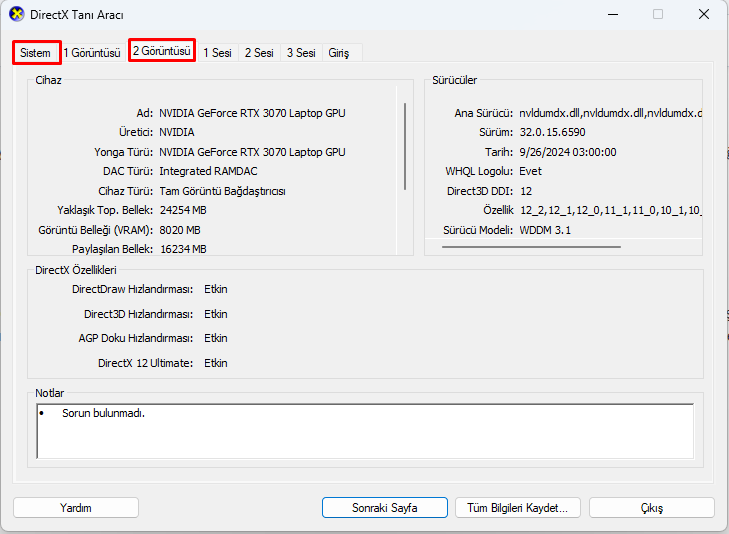Switch to the Sistem tab
Image resolution: width=729 pixels, height=534 pixels.
pos(35,53)
